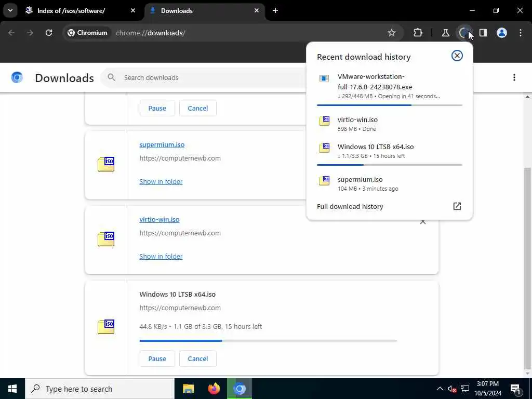Click the Chromium taskbar icon
The width and height of the screenshot is (532, 399).
point(239,389)
